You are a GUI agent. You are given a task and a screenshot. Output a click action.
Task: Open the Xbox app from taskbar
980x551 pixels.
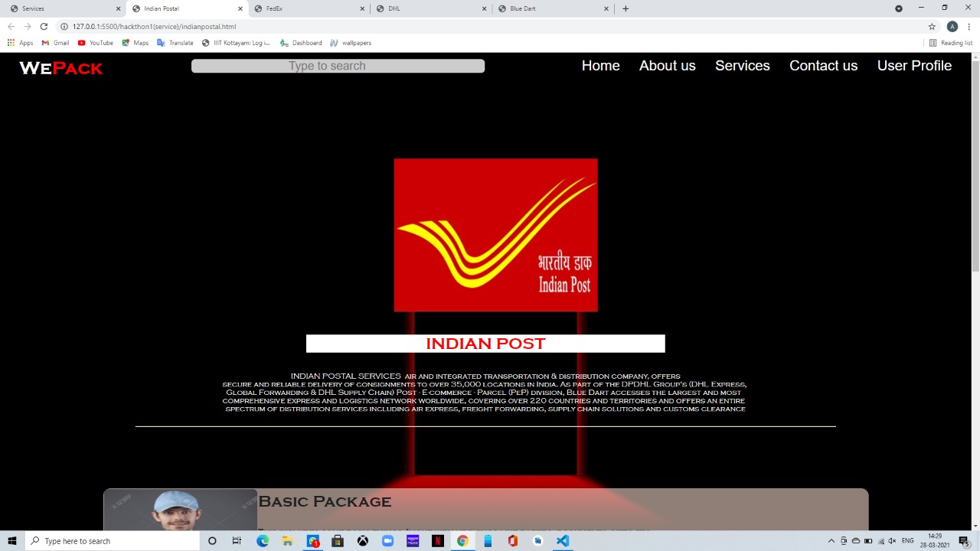click(x=363, y=541)
